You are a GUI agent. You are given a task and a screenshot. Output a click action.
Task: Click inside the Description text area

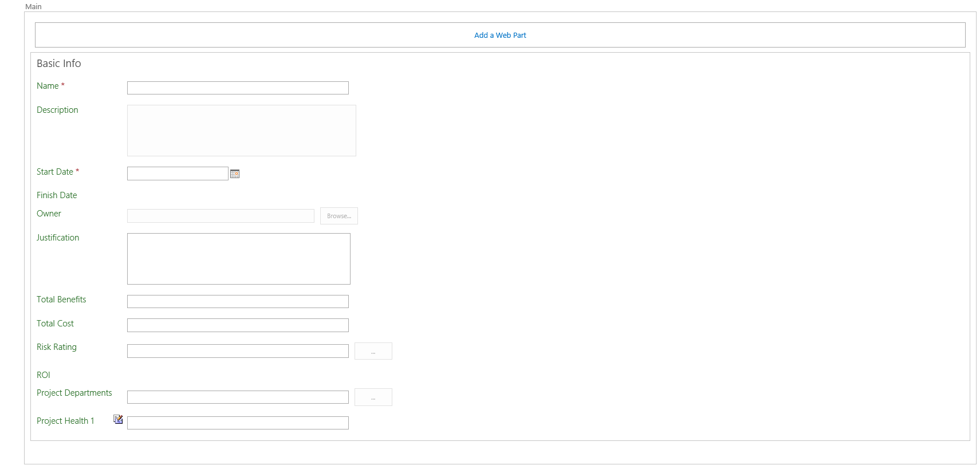pos(242,131)
